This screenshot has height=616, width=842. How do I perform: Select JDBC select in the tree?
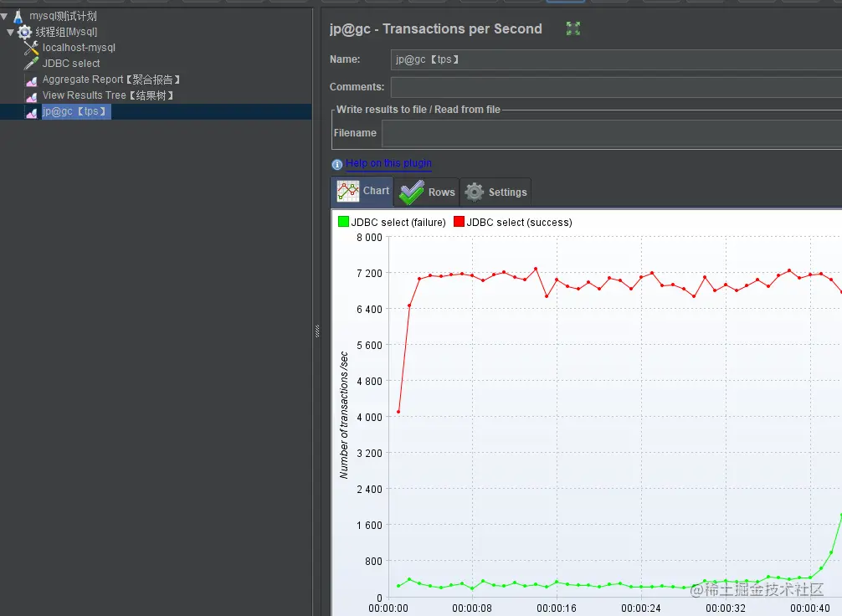[71, 64]
